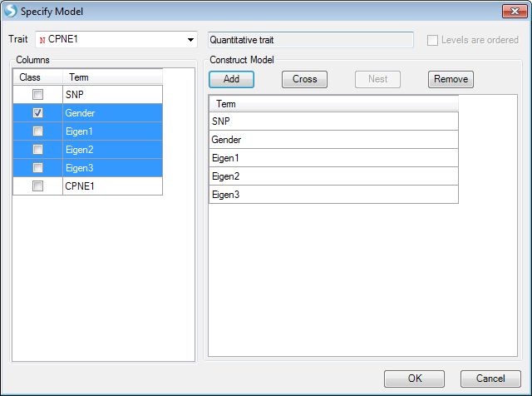Screen dimensions: 532x396
Task: Click the Term header in Columns list
Action: 112,77
